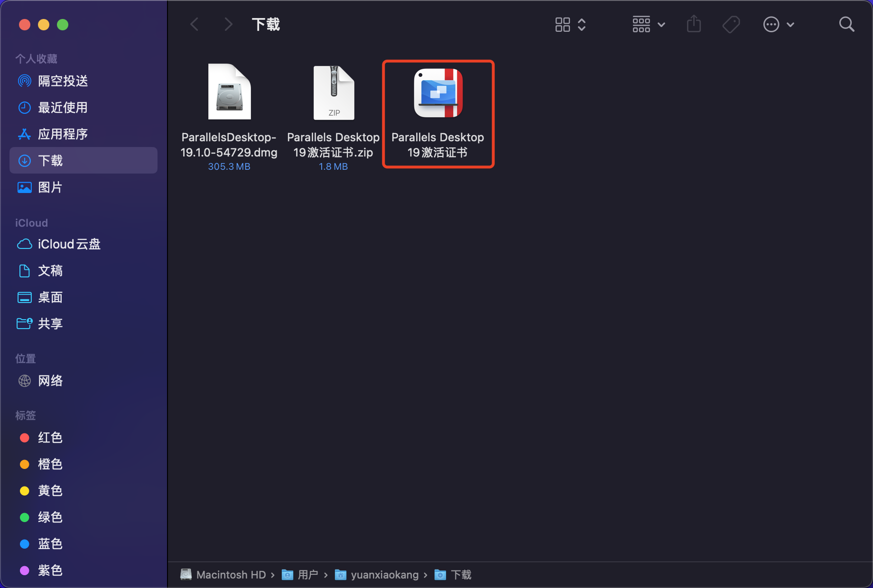Switch to icon grid view
This screenshot has width=873, height=588.
563,25
